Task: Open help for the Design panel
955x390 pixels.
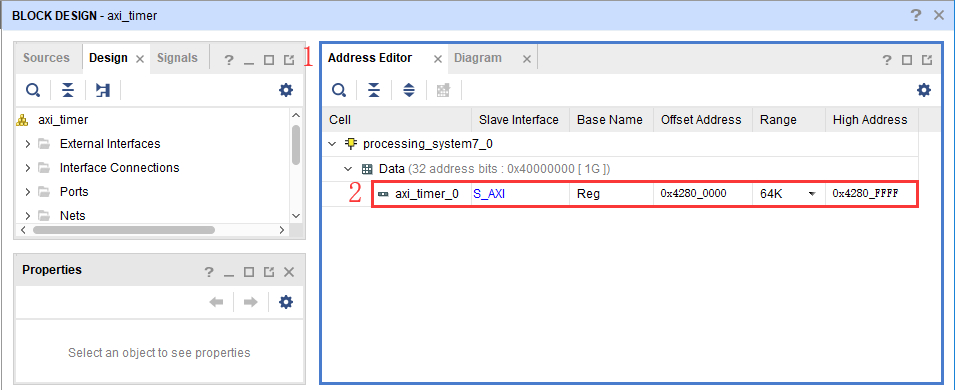Action: (x=228, y=60)
